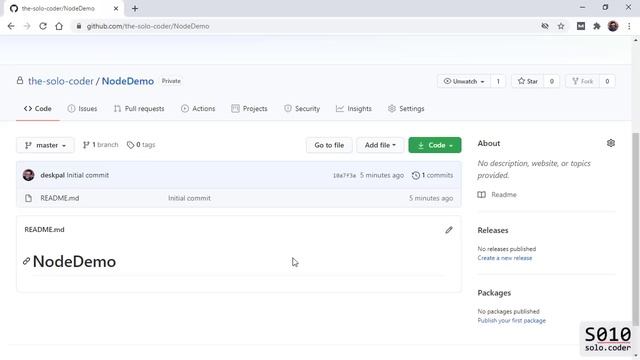Open the repository Settings tab

point(406,109)
